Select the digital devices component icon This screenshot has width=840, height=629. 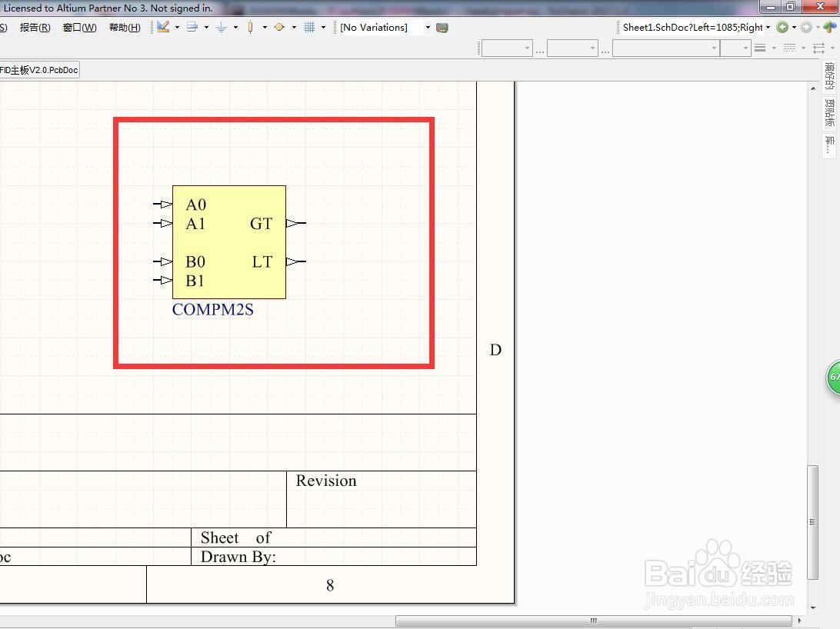pos(250,28)
